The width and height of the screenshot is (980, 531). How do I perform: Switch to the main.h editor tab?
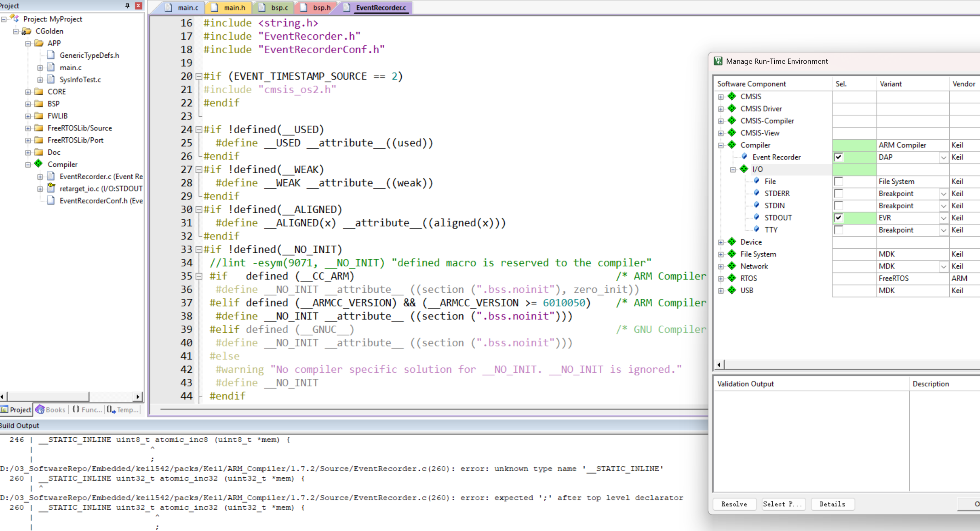click(x=229, y=7)
